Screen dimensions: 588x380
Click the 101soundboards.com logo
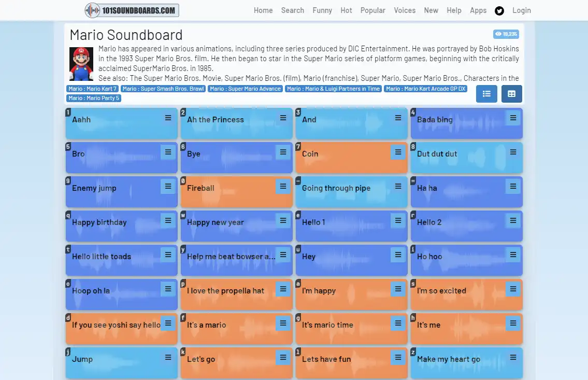132,10
